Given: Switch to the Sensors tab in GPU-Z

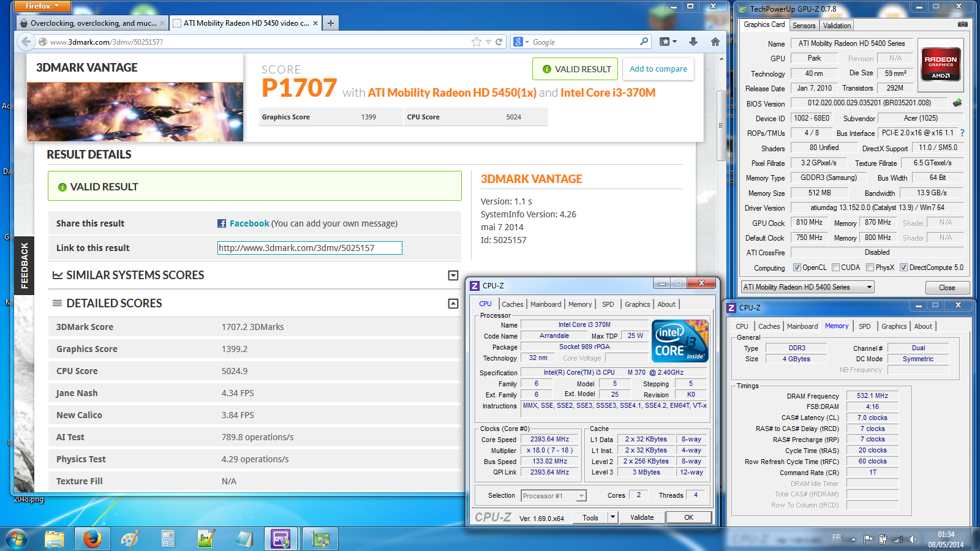Looking at the screenshot, I should pyautogui.click(x=804, y=26).
